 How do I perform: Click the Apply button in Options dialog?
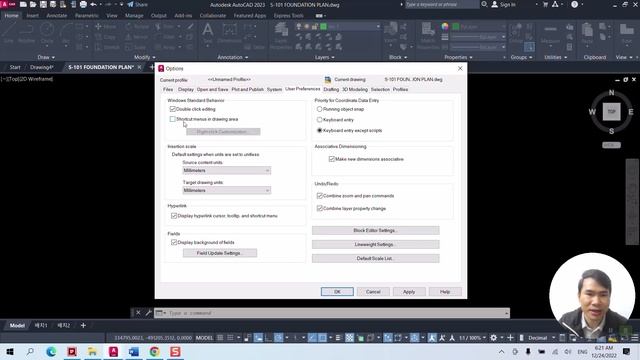(409, 292)
